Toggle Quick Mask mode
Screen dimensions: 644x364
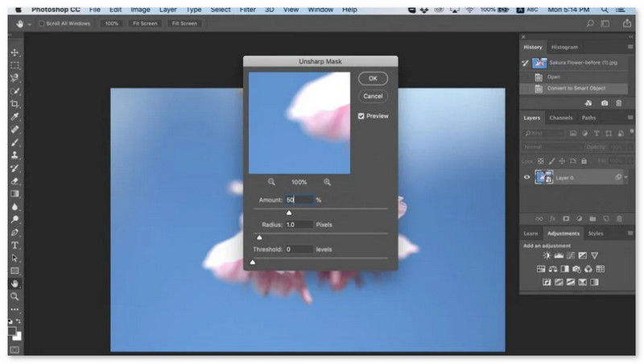tap(14, 350)
